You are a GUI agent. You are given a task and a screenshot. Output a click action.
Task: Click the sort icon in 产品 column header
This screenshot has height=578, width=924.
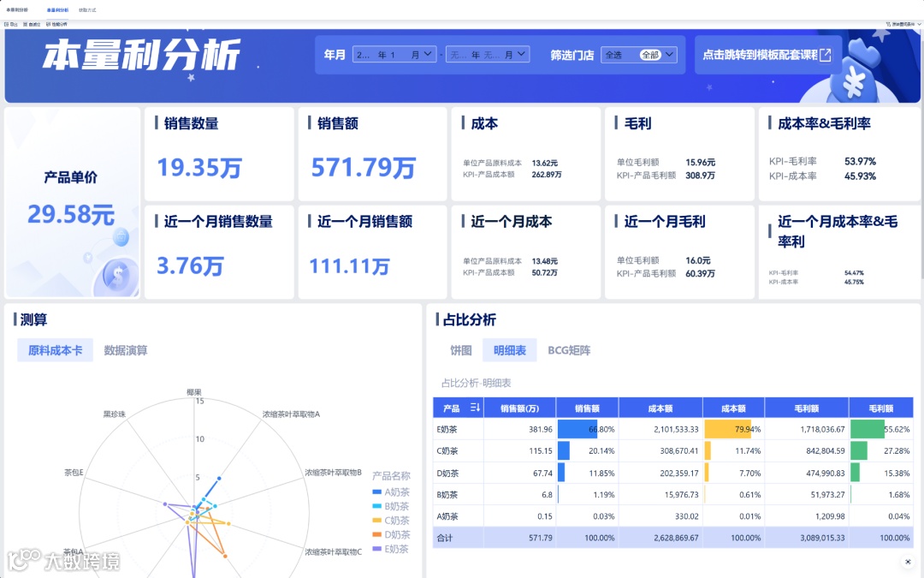click(475, 408)
